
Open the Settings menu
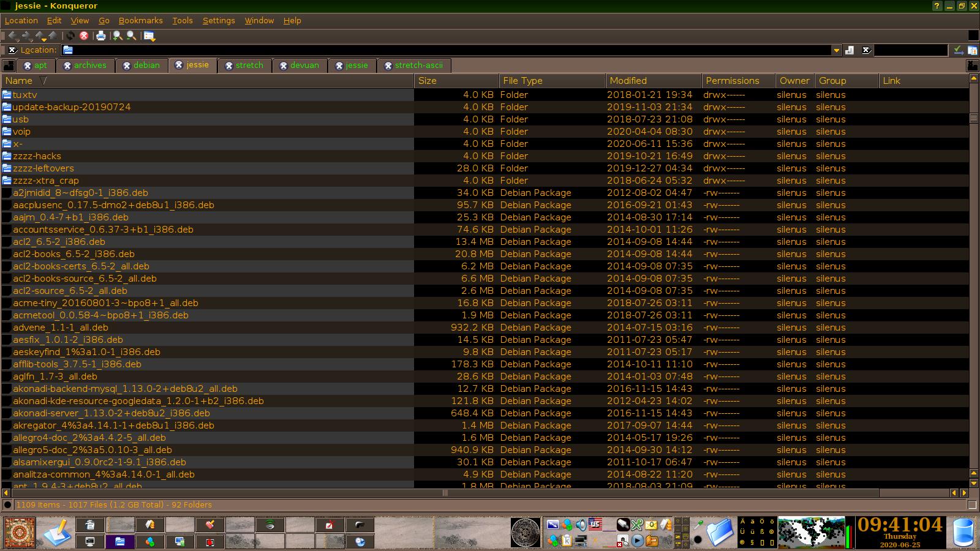(219, 20)
